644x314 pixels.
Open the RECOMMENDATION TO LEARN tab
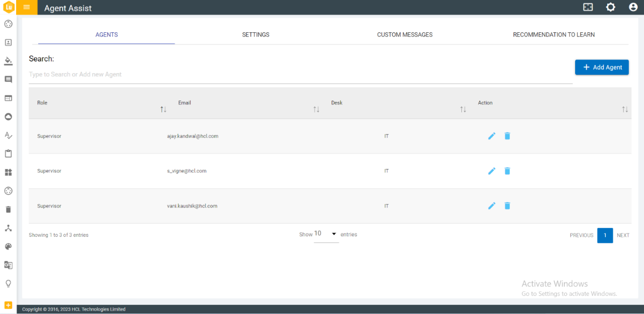554,35
